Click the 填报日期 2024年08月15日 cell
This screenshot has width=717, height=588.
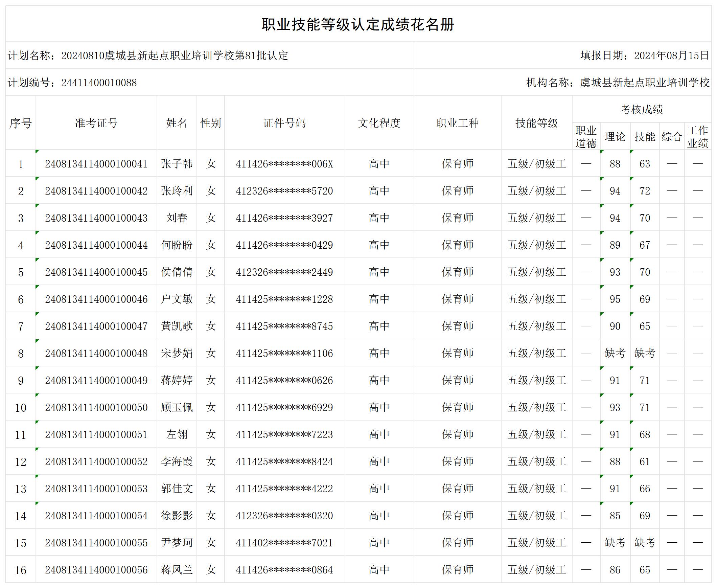click(644, 55)
